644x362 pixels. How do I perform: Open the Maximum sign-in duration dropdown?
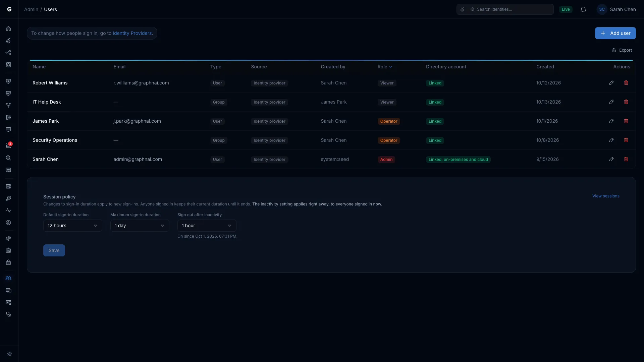click(x=140, y=226)
